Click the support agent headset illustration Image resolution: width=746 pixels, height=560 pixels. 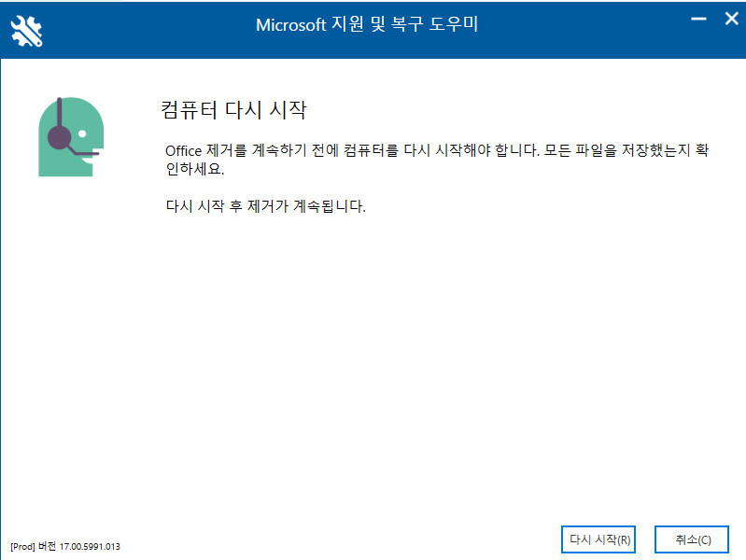click(71, 137)
